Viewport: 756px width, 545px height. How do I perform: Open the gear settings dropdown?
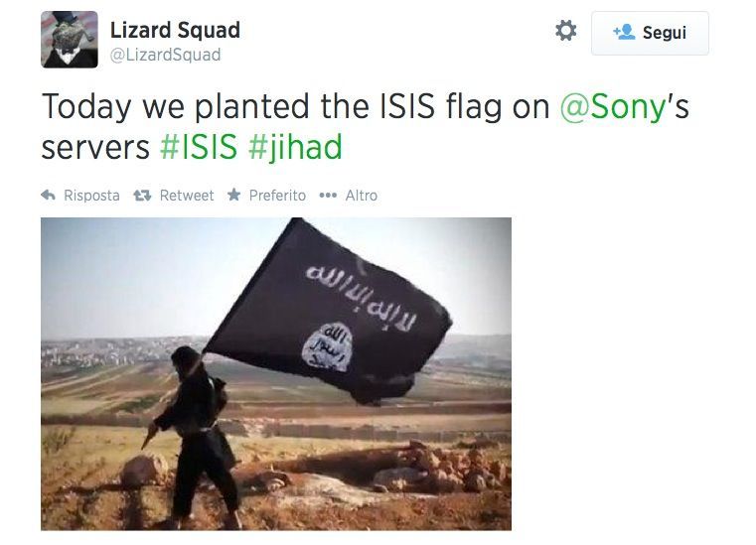coord(565,31)
